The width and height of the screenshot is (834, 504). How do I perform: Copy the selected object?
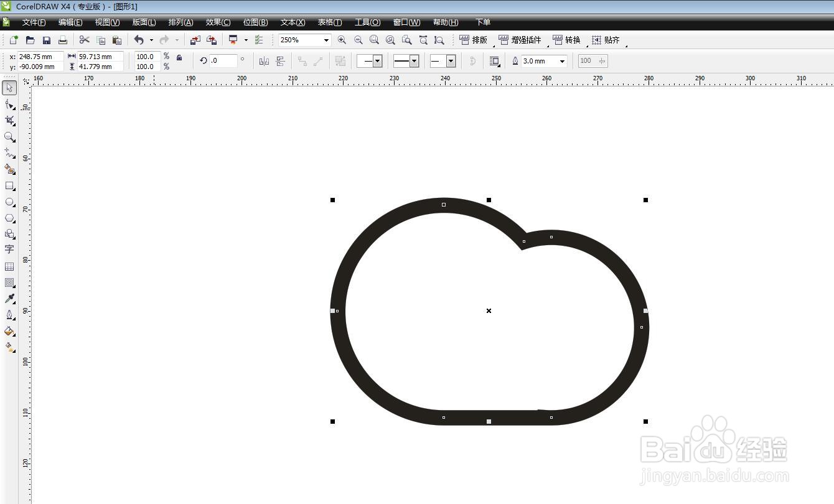point(101,40)
